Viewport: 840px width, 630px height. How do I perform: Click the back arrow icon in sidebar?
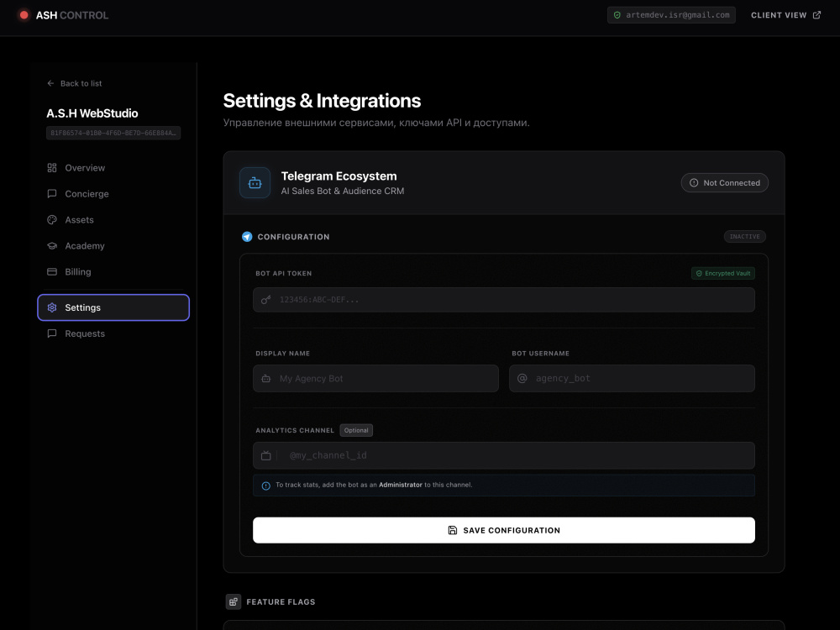(x=50, y=83)
